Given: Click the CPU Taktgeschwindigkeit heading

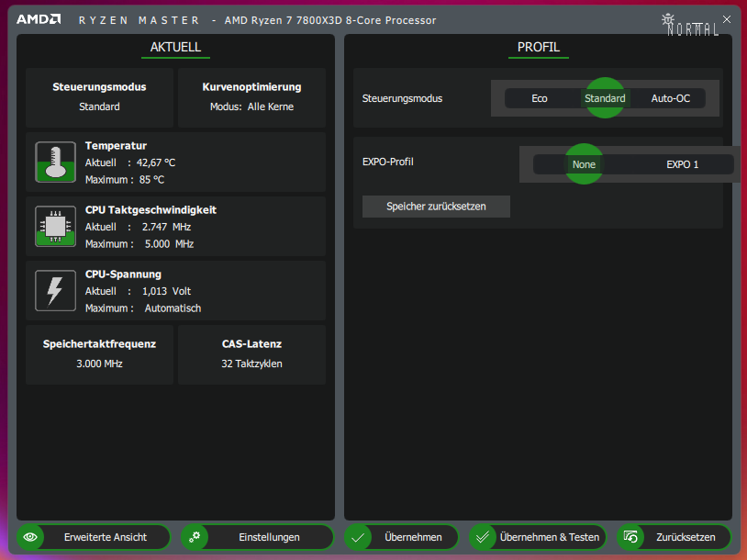Looking at the screenshot, I should [x=151, y=209].
